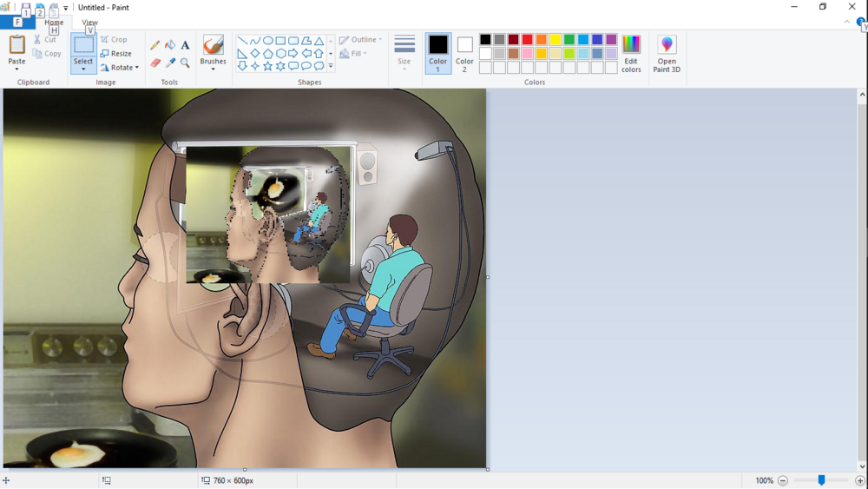
Task: Choose the five-point star shape
Action: pyautogui.click(x=268, y=66)
